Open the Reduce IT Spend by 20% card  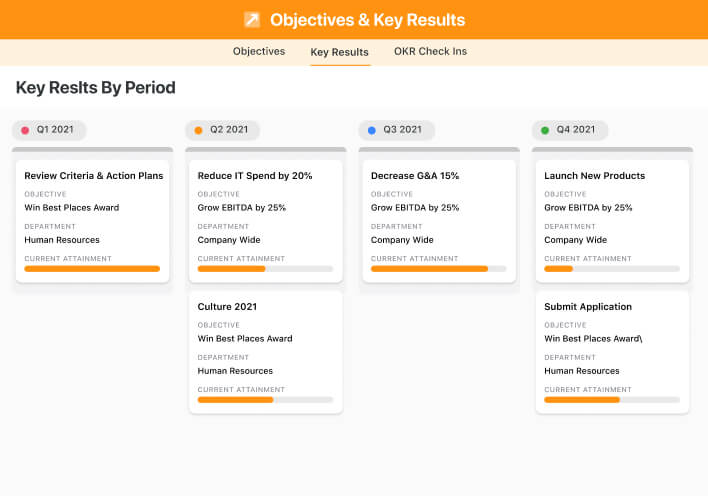tap(255, 176)
